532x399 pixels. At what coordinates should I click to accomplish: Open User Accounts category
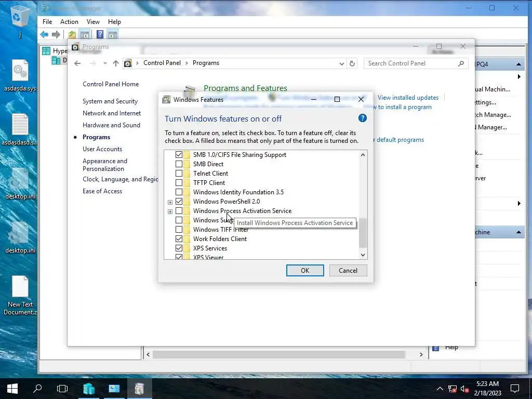[102, 149]
